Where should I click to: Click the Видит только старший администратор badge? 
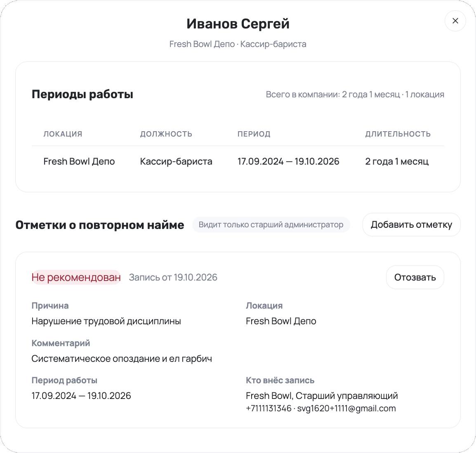click(271, 225)
